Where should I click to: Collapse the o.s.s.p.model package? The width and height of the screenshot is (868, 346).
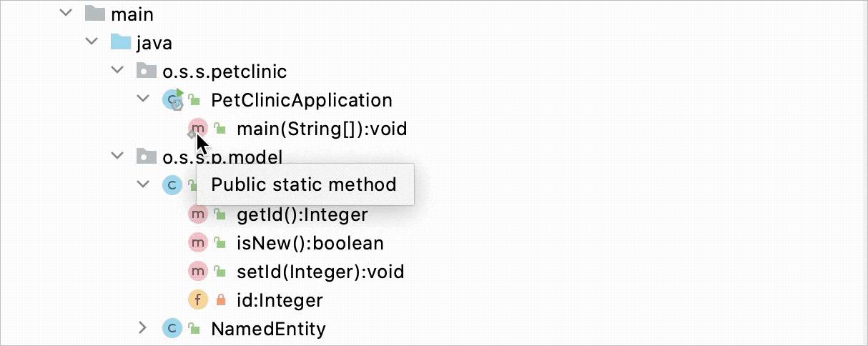pos(117,157)
